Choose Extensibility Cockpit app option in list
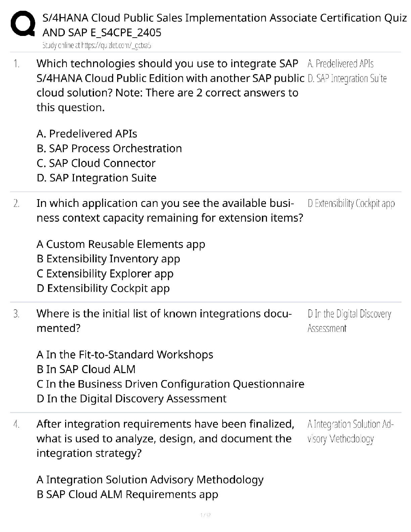Screen dimensions: 411x532 coord(103,289)
